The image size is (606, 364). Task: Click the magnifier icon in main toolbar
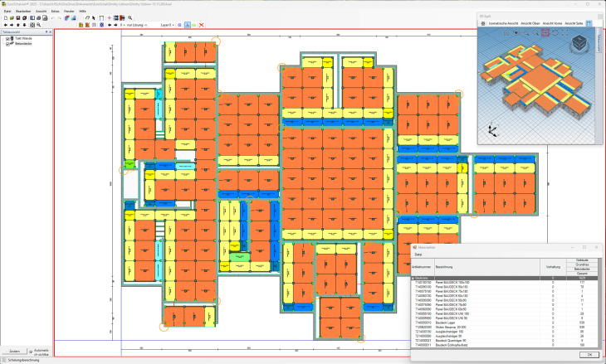click(130, 17)
